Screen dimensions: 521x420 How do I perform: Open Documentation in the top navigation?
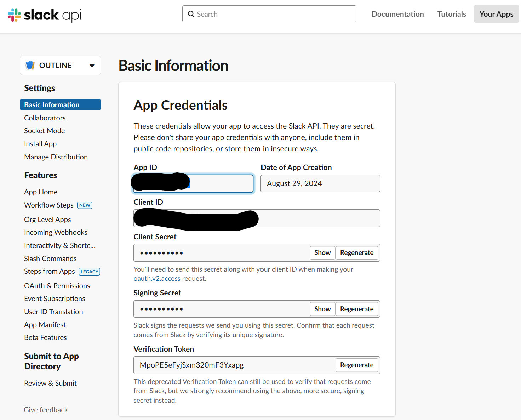pos(397,14)
